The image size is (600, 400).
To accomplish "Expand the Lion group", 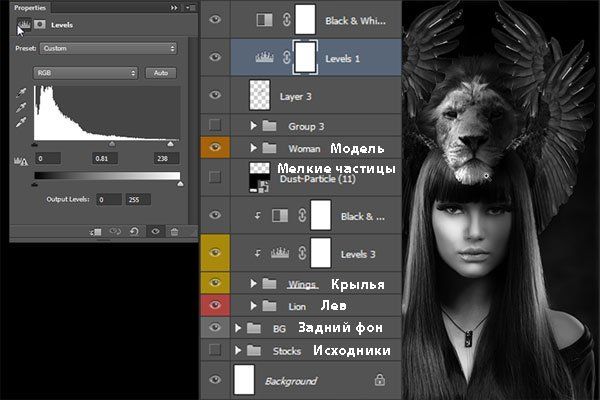I will click(x=253, y=306).
